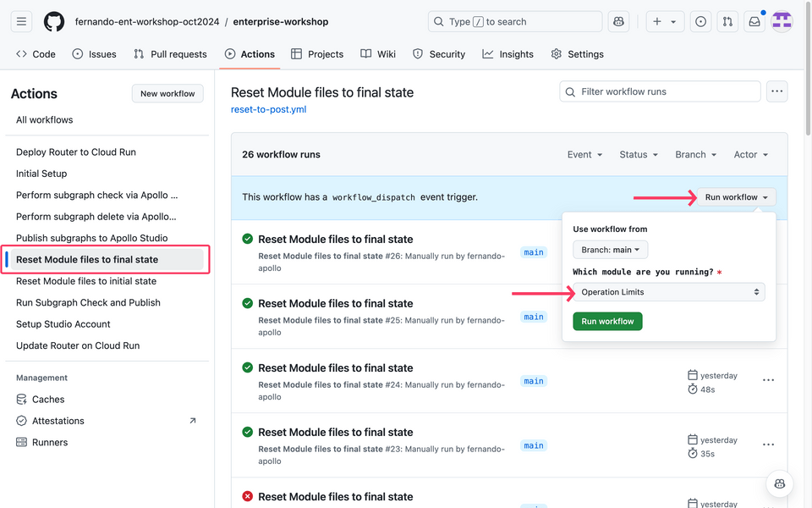Click fernando-ent-workshop-oct2024 organization link
The height and width of the screenshot is (508, 812).
click(x=147, y=22)
